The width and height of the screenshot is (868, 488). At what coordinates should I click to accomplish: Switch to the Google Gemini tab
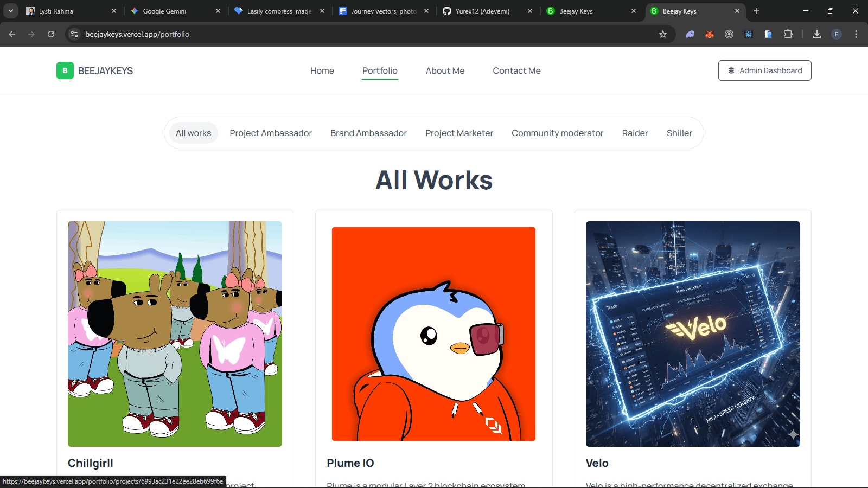175,11
